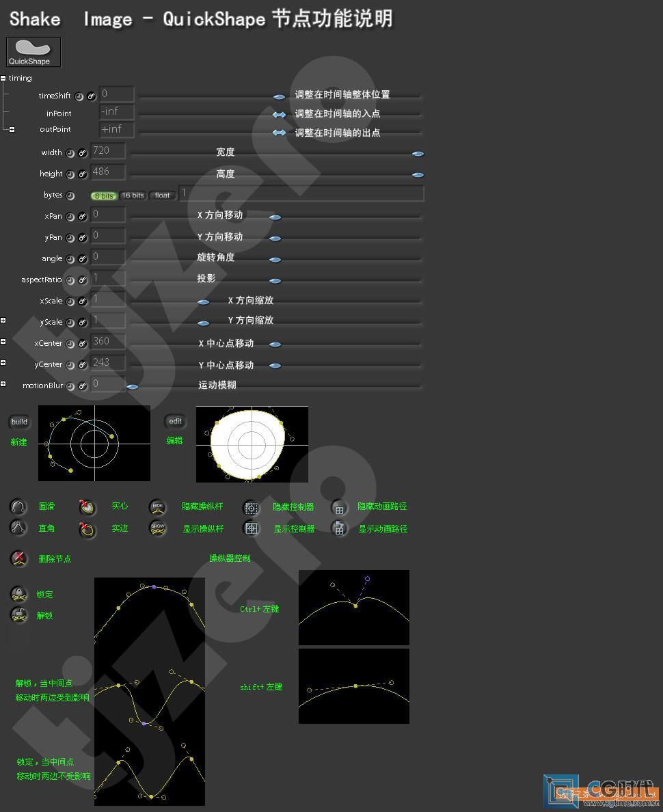
Task: Collapse the timing parameter group
Action: coord(3,78)
